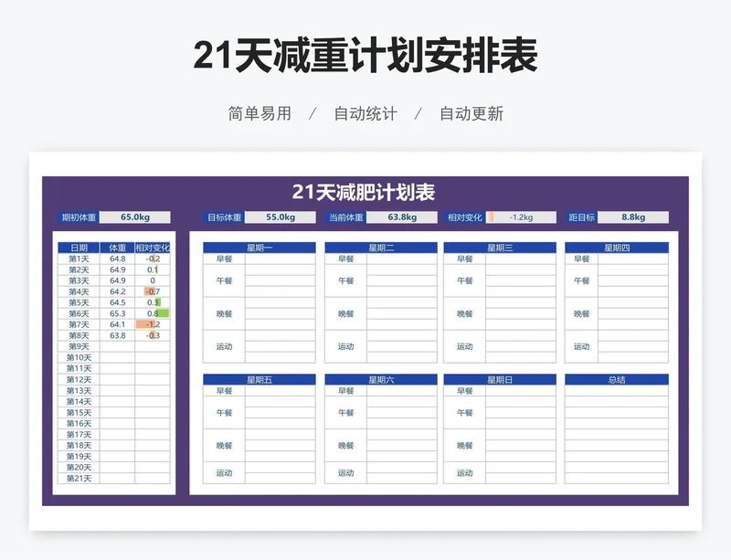Click the 午餐 label under 星期二
This screenshot has height=560, width=731.
(x=346, y=280)
